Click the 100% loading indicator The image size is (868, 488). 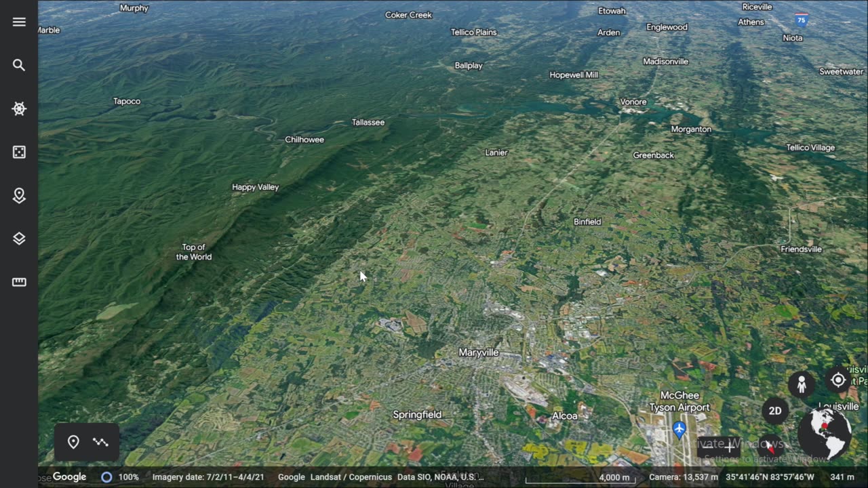pyautogui.click(x=120, y=477)
